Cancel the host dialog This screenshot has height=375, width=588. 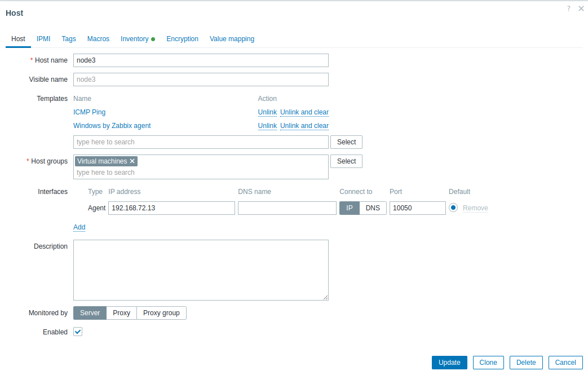[x=565, y=363]
